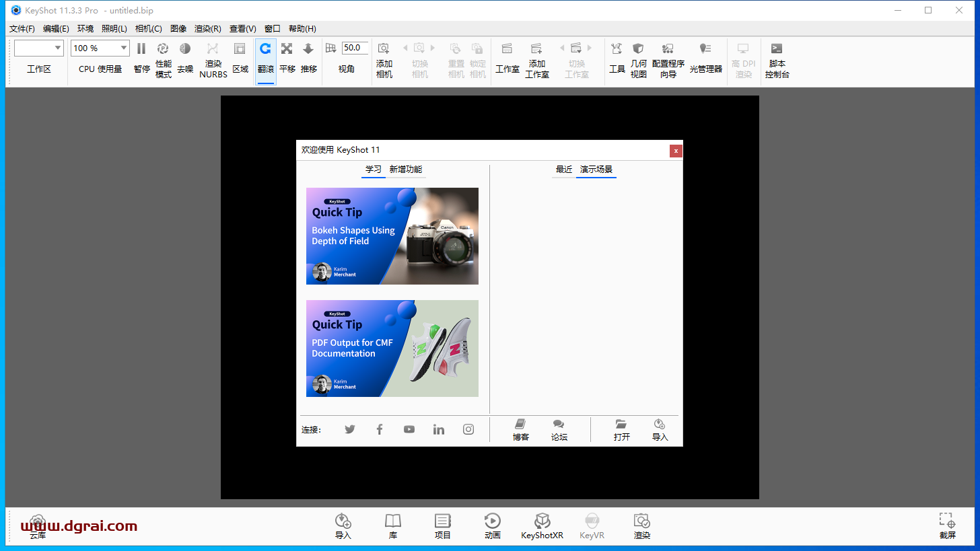Image resolution: width=980 pixels, height=551 pixels.
Task: Toggle Performance Mode (性能模式) icon
Action: pos(163,49)
